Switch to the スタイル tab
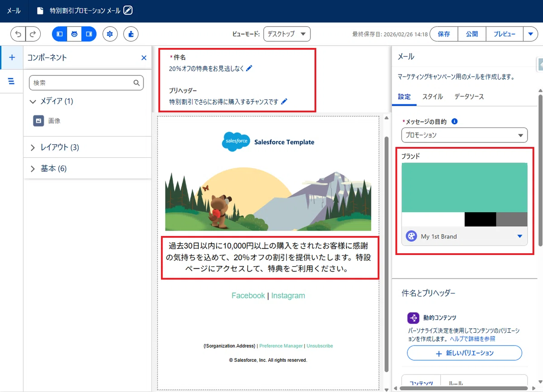This screenshot has width=543, height=392. (x=433, y=97)
